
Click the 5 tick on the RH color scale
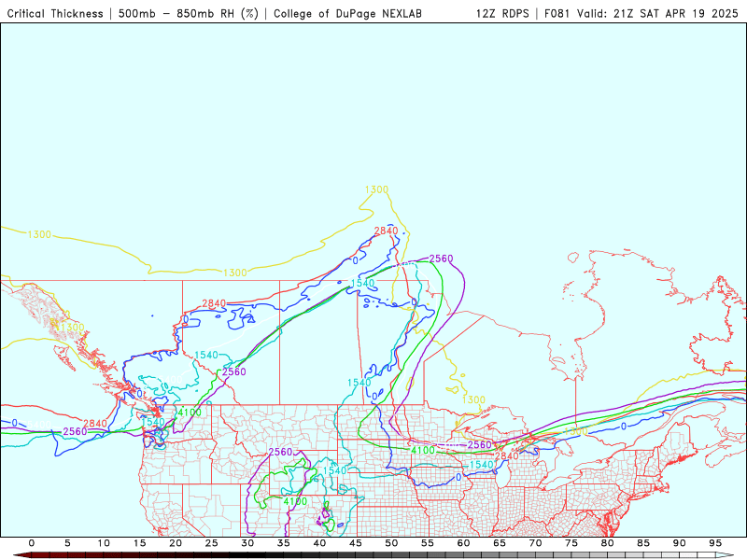pos(67,543)
